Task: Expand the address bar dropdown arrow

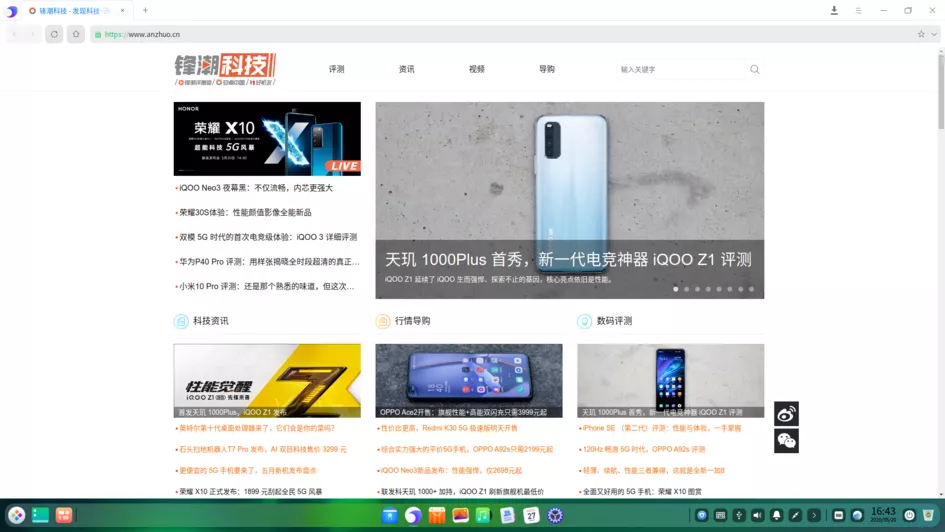Action: point(934,34)
